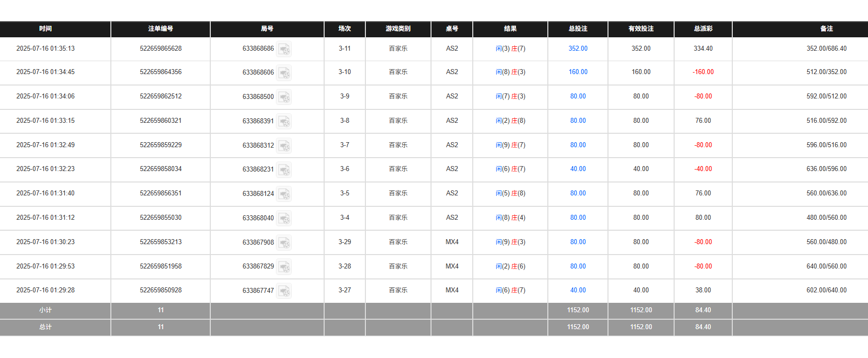
Task: Click the 时间 column header
Action: (x=45, y=29)
